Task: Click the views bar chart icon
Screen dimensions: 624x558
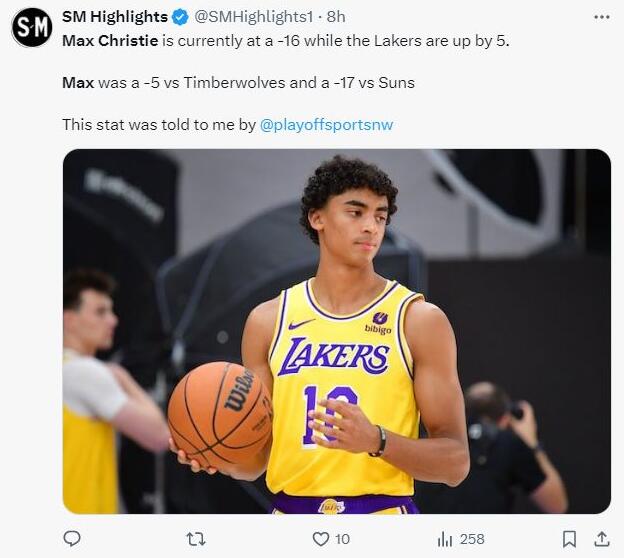Action: click(445, 539)
